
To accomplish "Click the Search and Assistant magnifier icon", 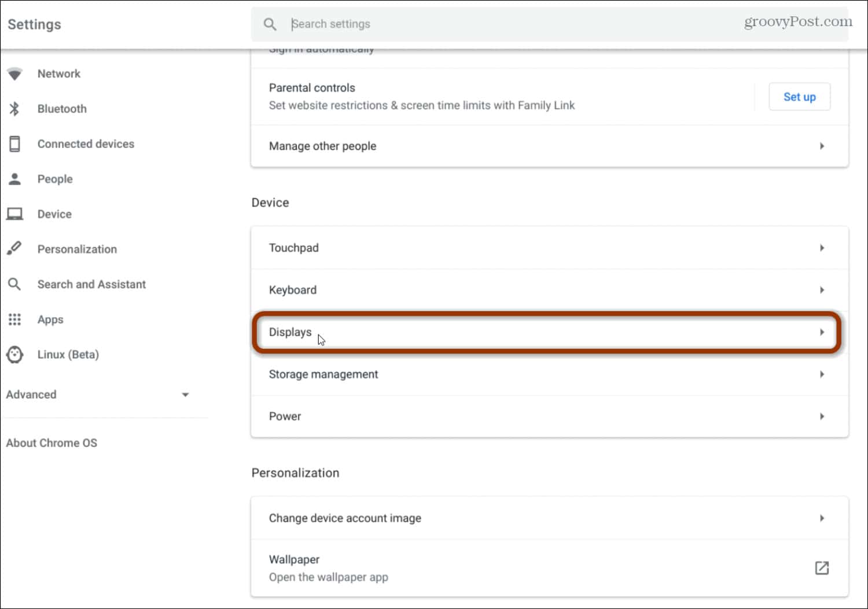I will 14,284.
